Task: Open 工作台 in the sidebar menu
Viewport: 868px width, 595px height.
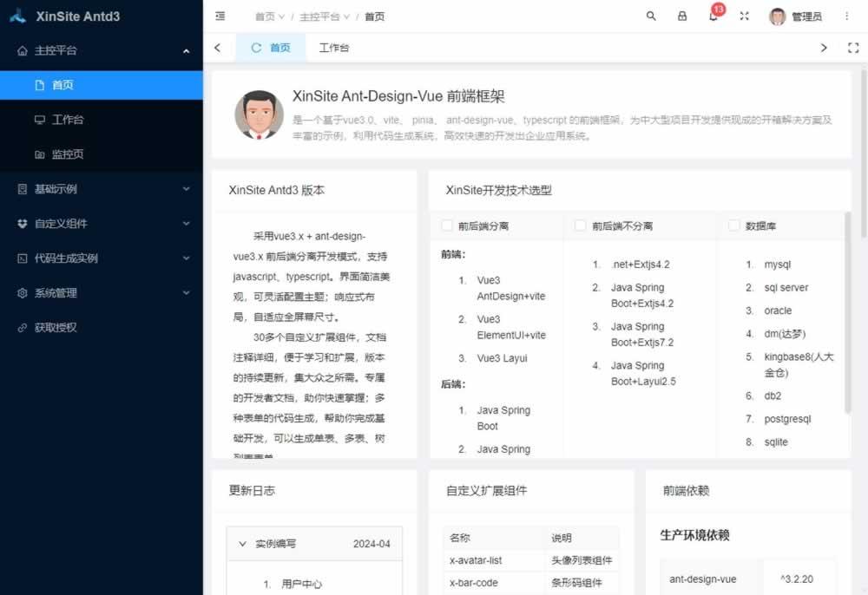Action: 102,120
